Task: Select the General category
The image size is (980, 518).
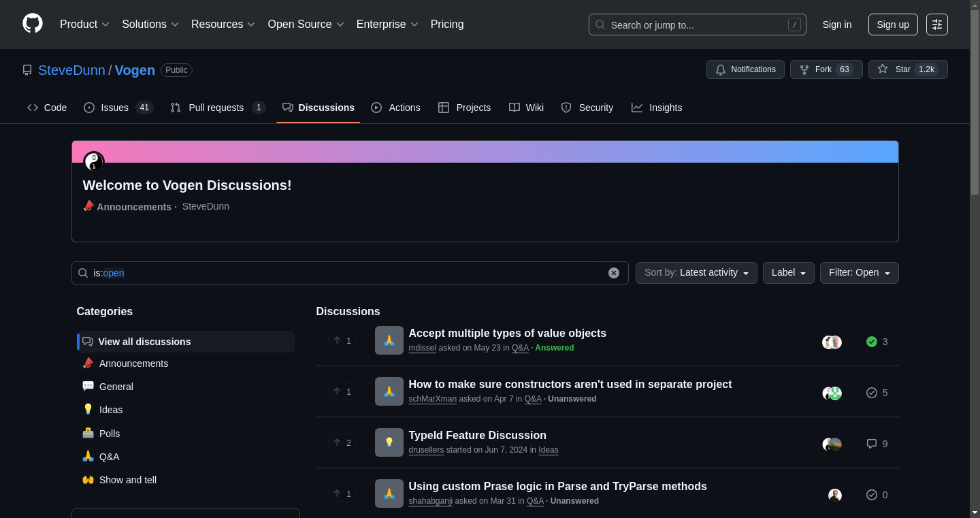Action: 186,387
